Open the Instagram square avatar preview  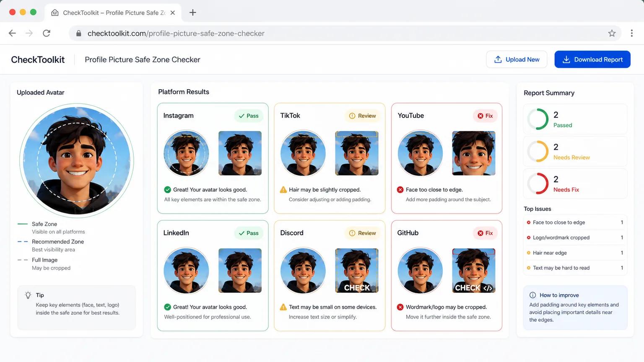240,153
